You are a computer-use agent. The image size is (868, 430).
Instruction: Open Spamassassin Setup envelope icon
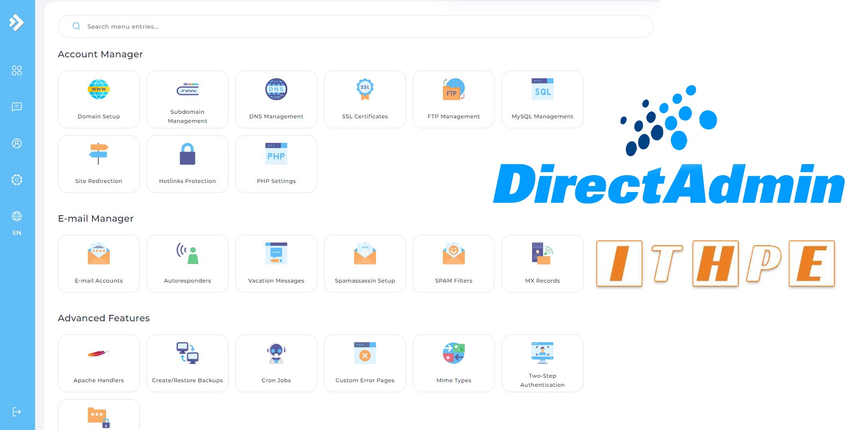tap(365, 253)
